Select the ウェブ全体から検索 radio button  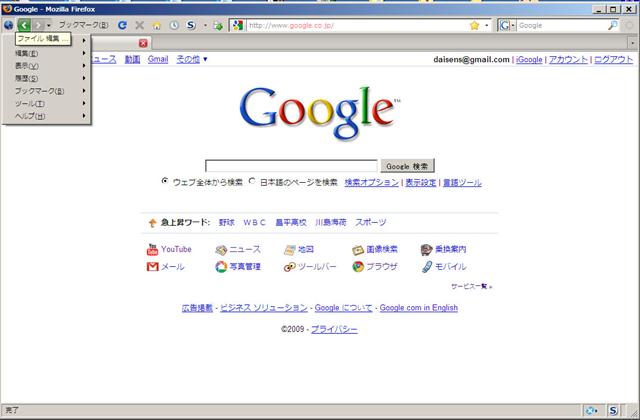click(x=165, y=182)
